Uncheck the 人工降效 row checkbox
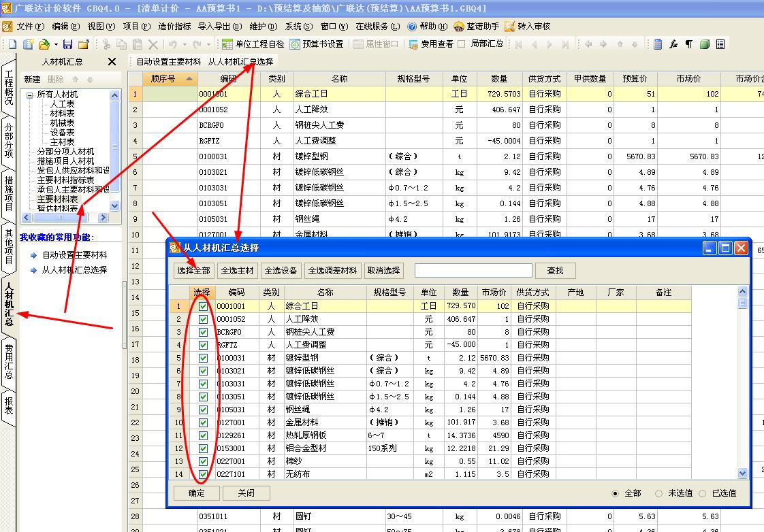764x532 pixels. [203, 319]
